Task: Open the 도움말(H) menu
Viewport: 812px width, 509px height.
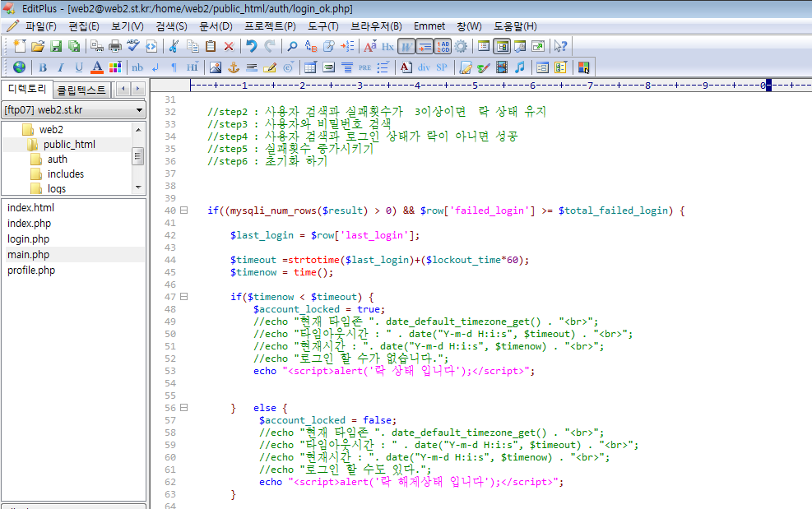Action: point(515,25)
